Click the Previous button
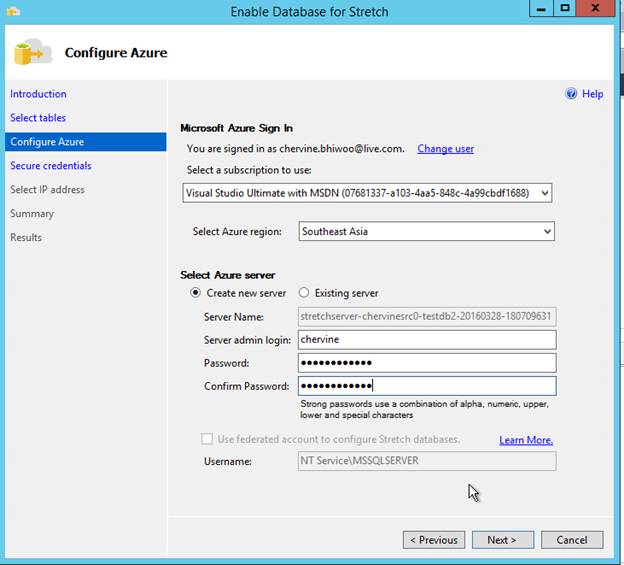This screenshot has height=565, width=624. (433, 540)
